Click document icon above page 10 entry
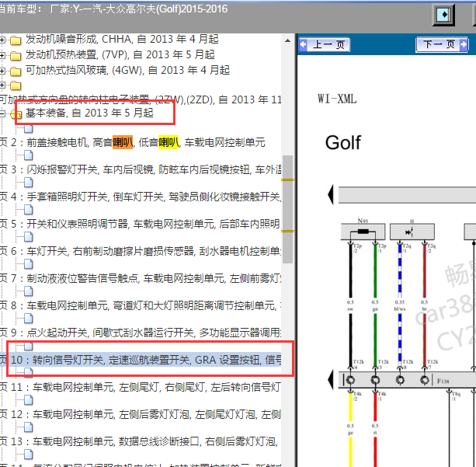Viewport: 476px width, 467px height. click(x=29, y=347)
